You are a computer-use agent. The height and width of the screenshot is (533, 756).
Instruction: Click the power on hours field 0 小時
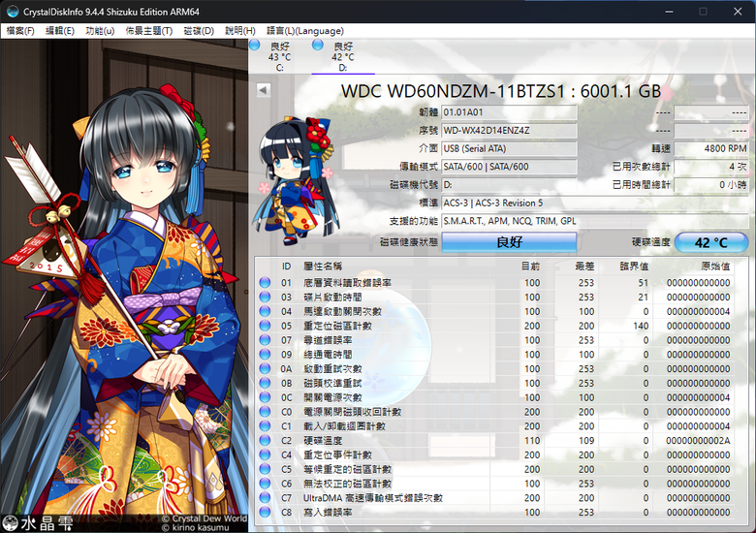tap(711, 184)
